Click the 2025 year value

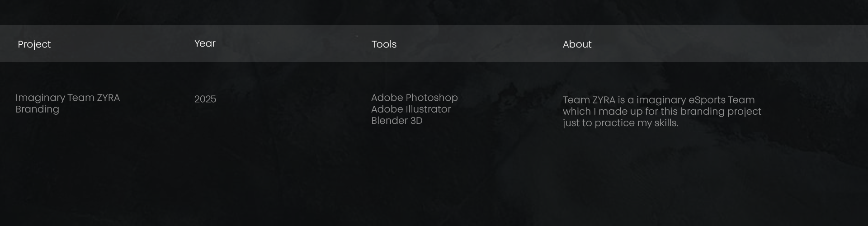[205, 99]
